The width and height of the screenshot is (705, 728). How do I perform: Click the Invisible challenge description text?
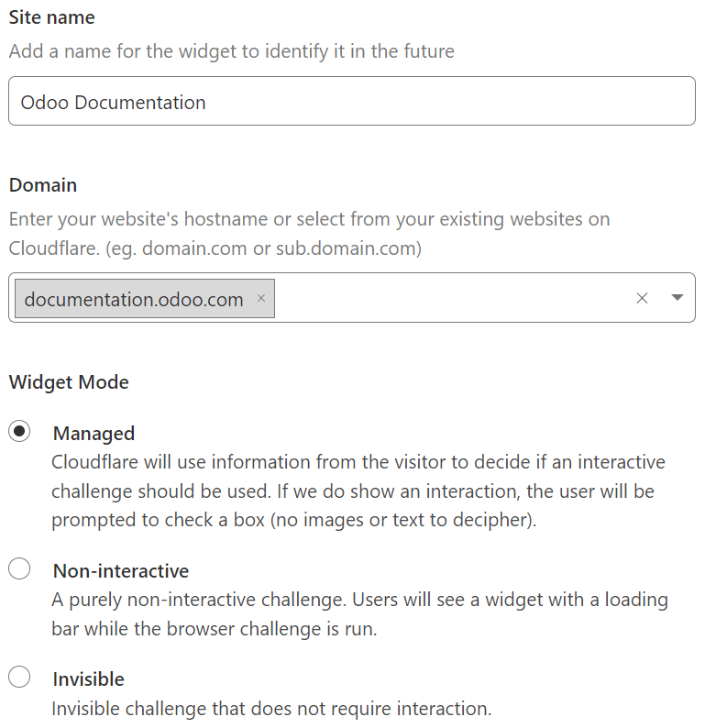coord(271,709)
